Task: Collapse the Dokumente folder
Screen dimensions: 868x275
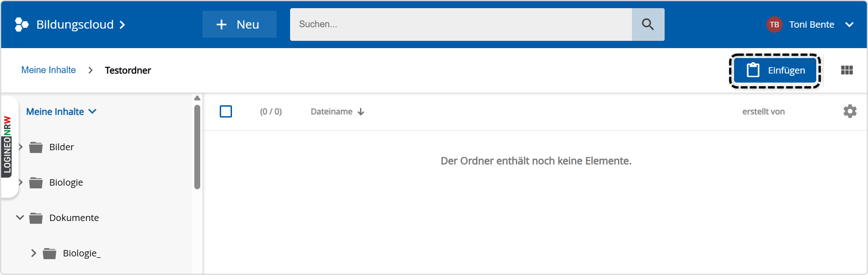Action: coord(20,217)
